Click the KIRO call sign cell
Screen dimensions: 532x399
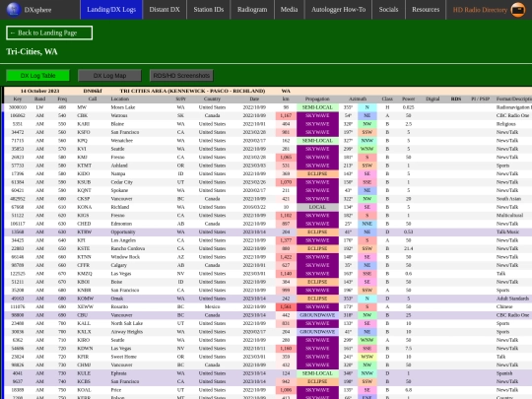(x=84, y=340)
